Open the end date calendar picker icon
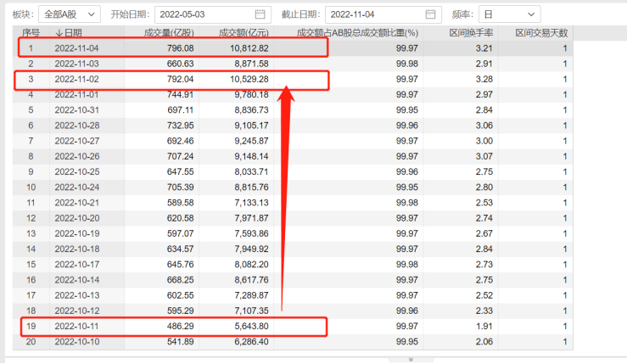Image resolution: width=627 pixels, height=364 pixels. 431,14
